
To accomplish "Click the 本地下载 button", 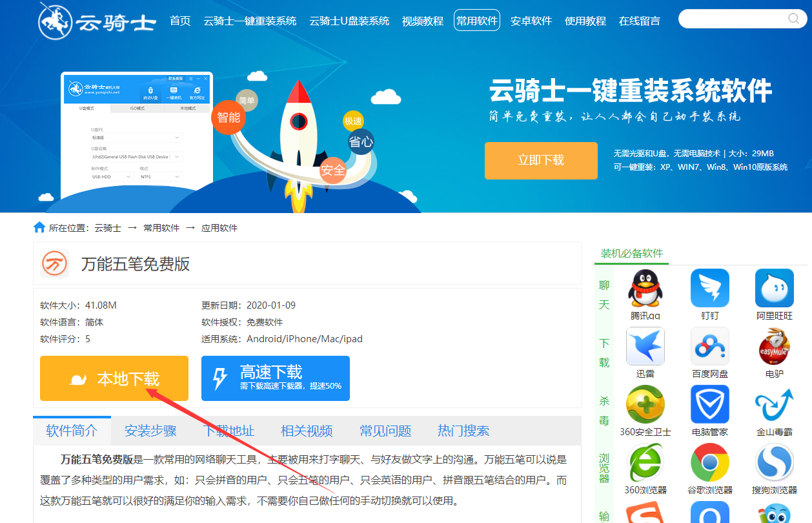I will [114, 378].
